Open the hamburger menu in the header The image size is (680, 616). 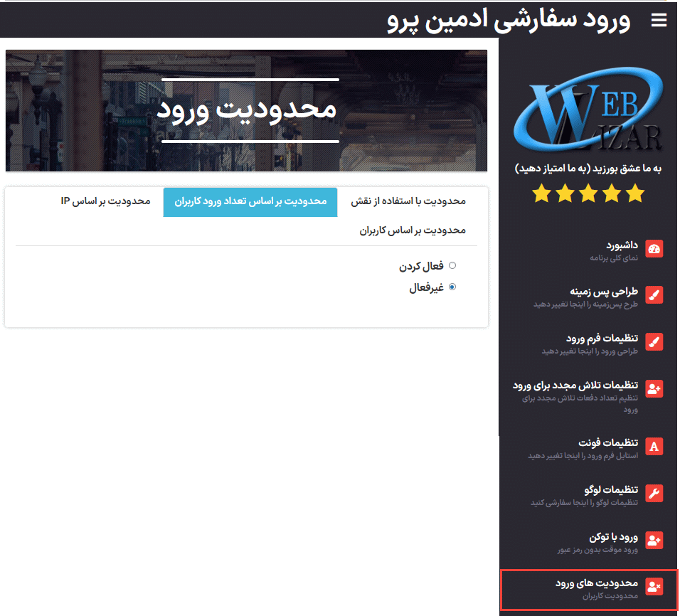(x=659, y=20)
